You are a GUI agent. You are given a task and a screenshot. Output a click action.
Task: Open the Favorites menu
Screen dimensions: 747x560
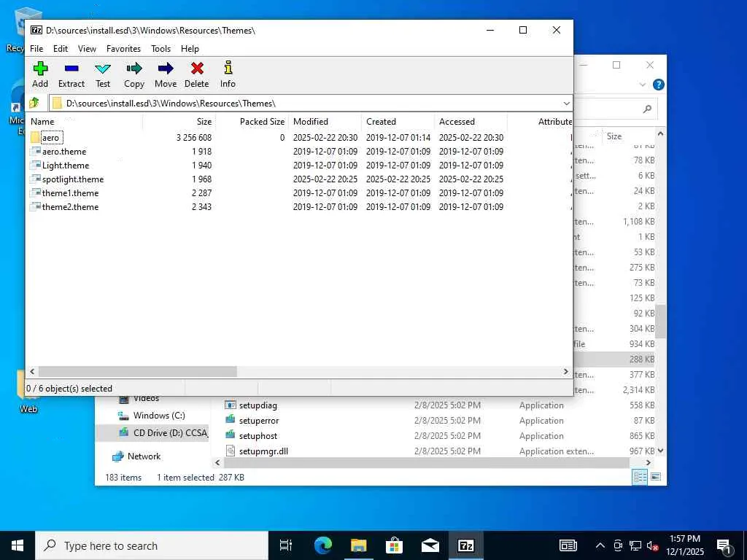coord(123,49)
